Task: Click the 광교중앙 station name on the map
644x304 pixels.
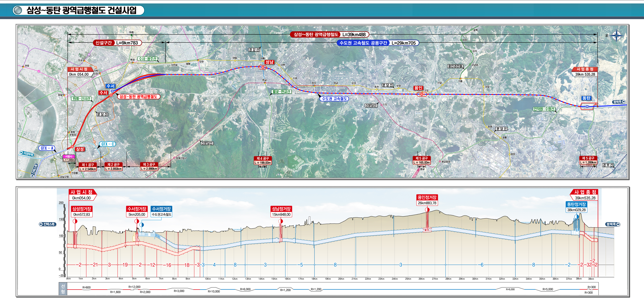Action: pos(446,162)
